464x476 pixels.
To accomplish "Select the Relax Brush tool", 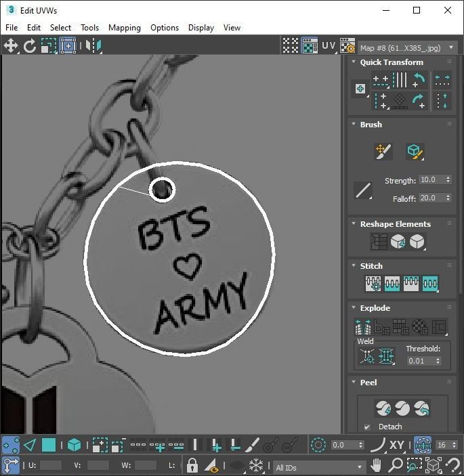I will pyautogui.click(x=415, y=152).
